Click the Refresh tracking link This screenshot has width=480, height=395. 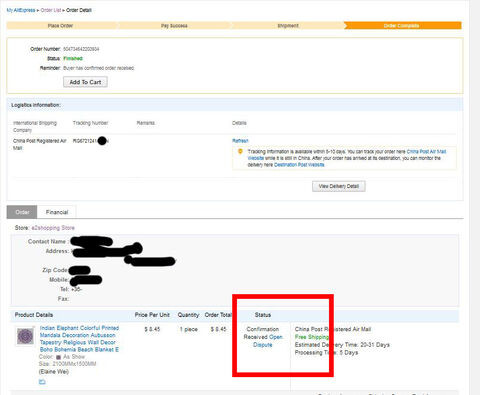click(240, 141)
